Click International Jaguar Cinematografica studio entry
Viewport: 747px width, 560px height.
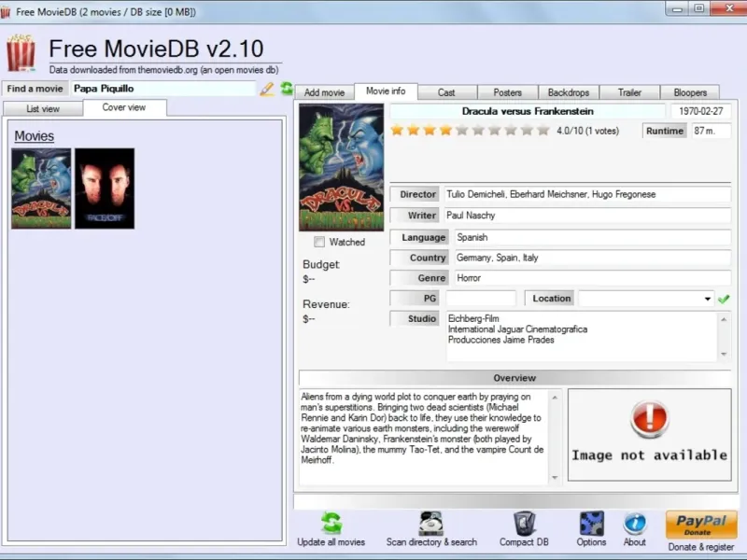point(517,329)
